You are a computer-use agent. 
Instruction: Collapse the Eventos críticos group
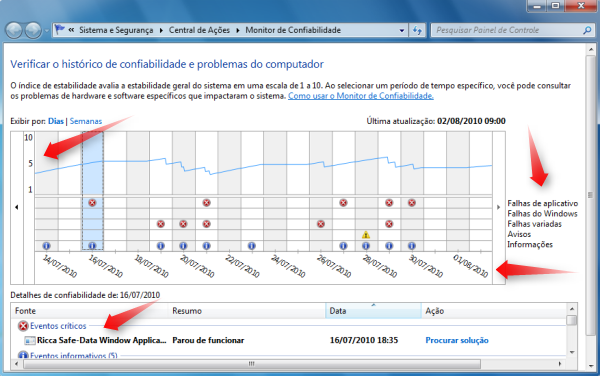point(58,326)
